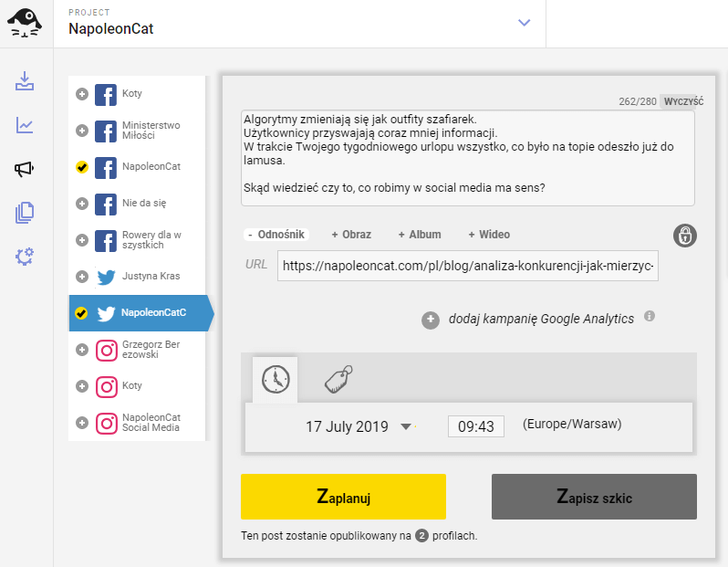This screenshot has width=728, height=567.
Task: Select the Ministerstwo Miłości Facebook icon
Action: tap(106, 131)
